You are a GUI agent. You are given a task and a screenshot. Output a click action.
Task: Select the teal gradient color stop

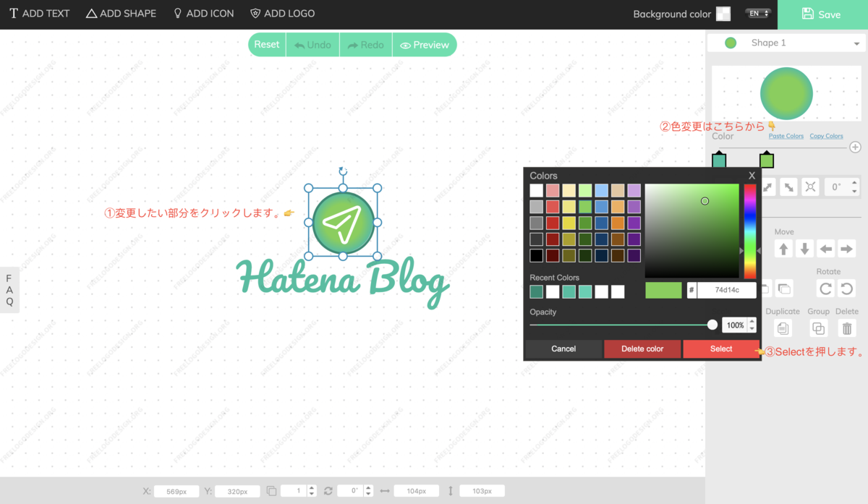(719, 160)
